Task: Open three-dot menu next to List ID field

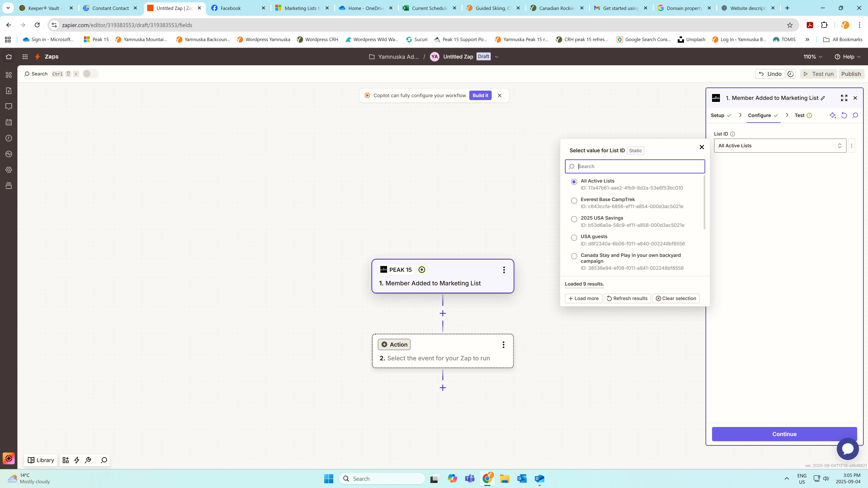Action: (851, 146)
